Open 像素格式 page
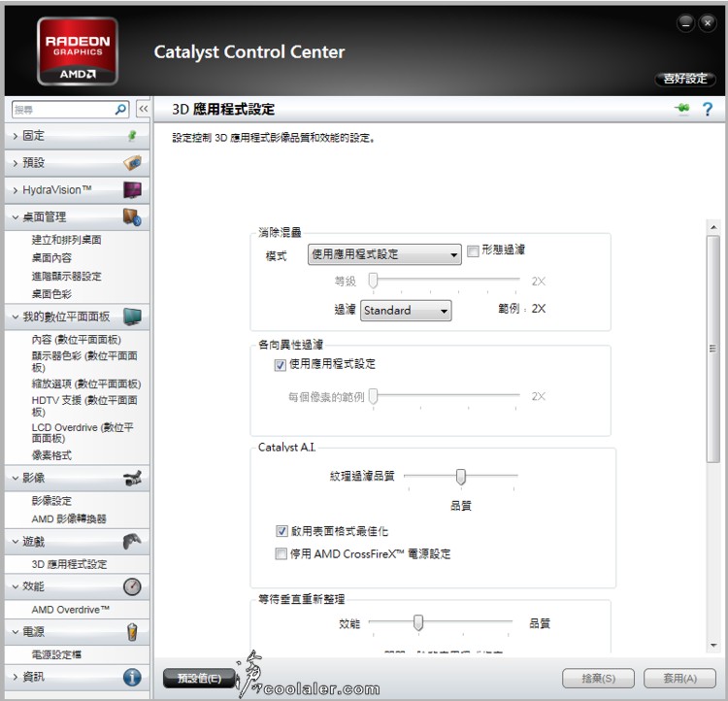The image size is (728, 701). point(51,455)
